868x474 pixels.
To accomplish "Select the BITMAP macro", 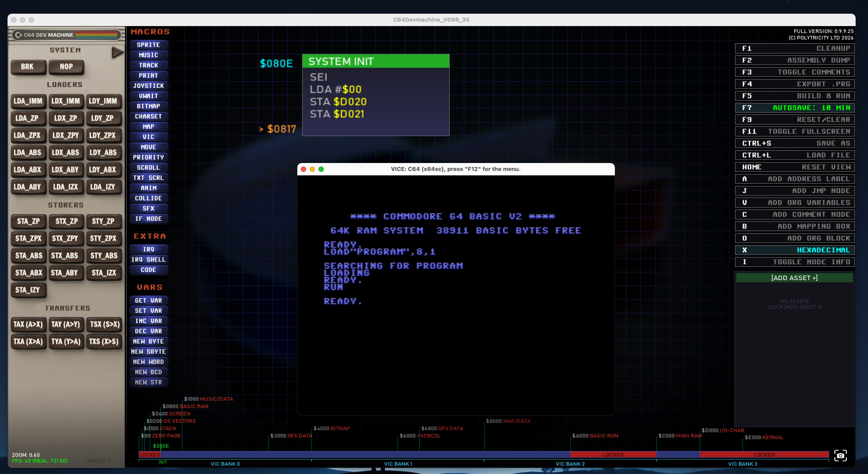I will pyautogui.click(x=148, y=106).
